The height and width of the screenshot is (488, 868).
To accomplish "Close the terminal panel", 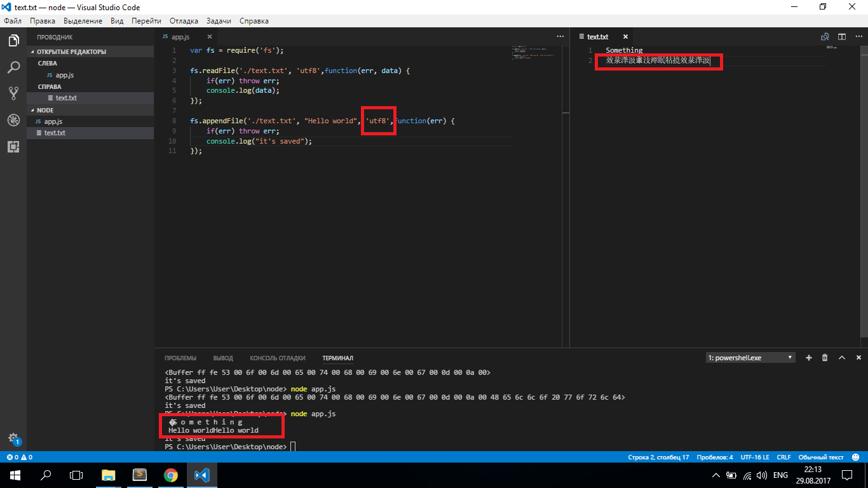I will pos(858,358).
